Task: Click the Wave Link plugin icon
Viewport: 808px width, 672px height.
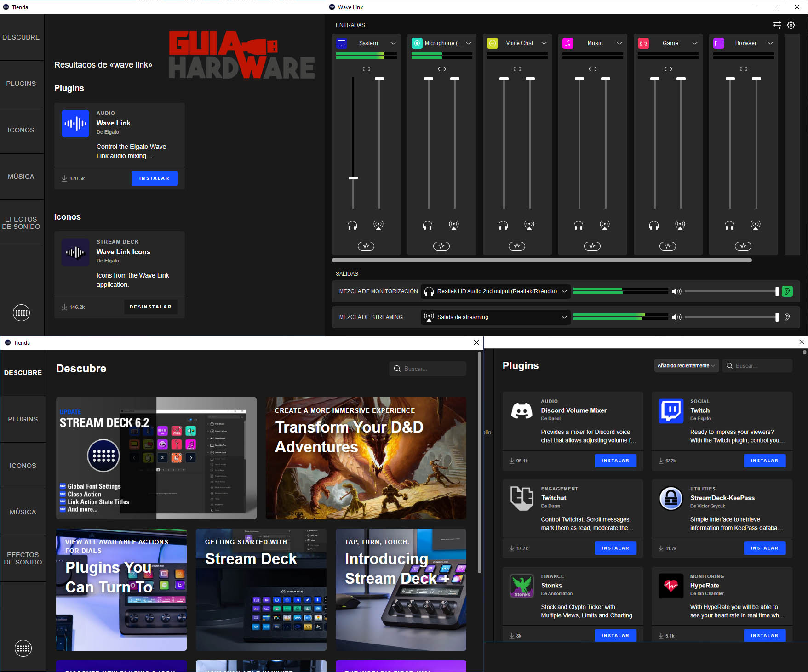Action: (75, 124)
